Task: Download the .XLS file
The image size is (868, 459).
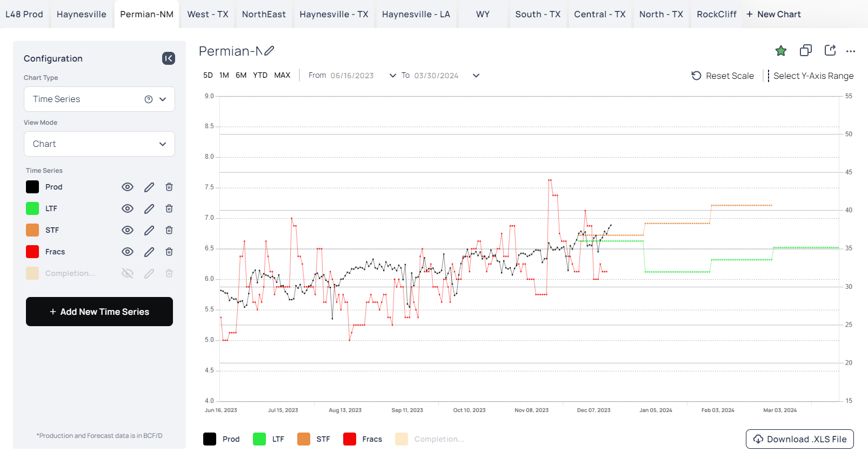Action: pos(799,439)
